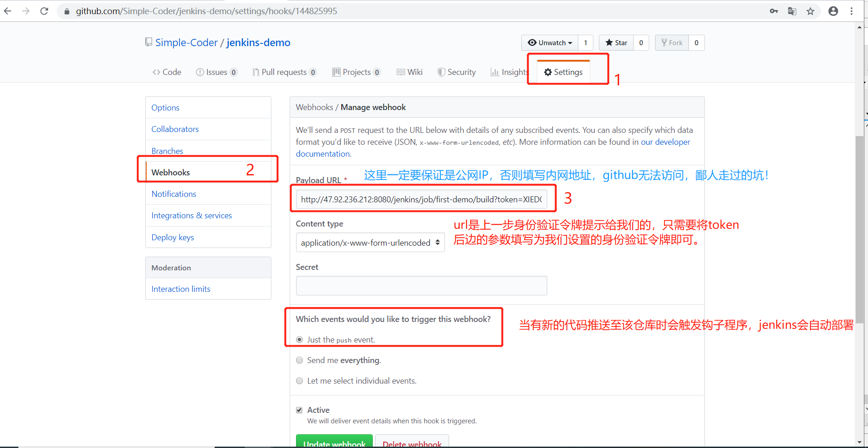Go back with the browser back arrow
Viewport: 868px width, 448px height.
click(x=7, y=11)
